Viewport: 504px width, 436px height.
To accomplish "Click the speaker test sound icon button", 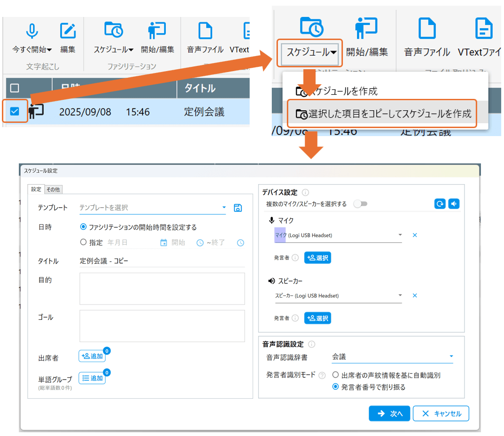I will (453, 203).
